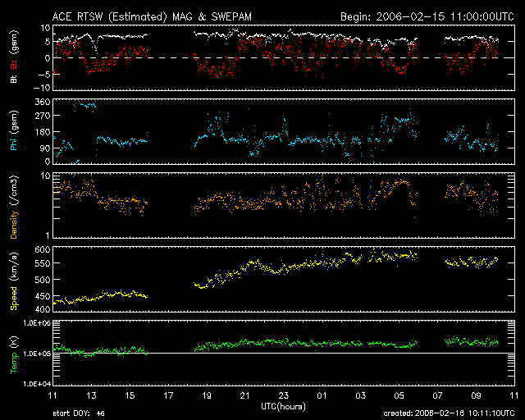The image size is (525, 420).
Task: Click the '-5' tick label on Bt Bz axis
Action: 45,74
